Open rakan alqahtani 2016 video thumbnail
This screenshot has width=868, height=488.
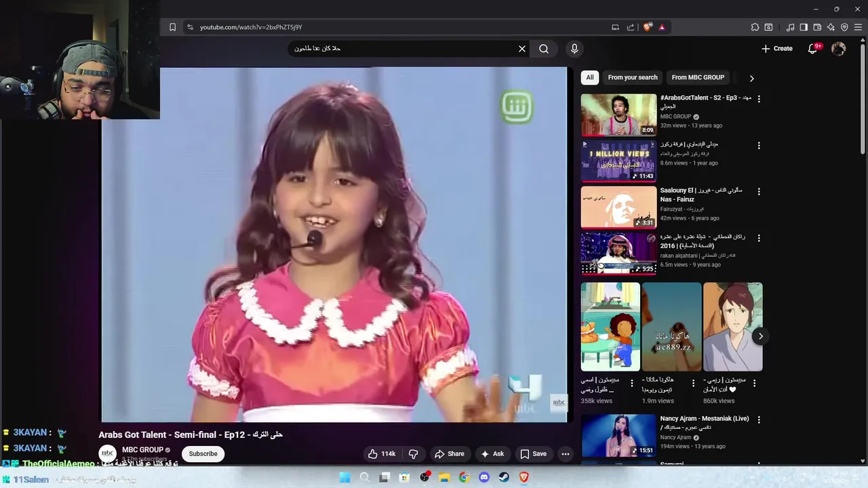click(618, 254)
